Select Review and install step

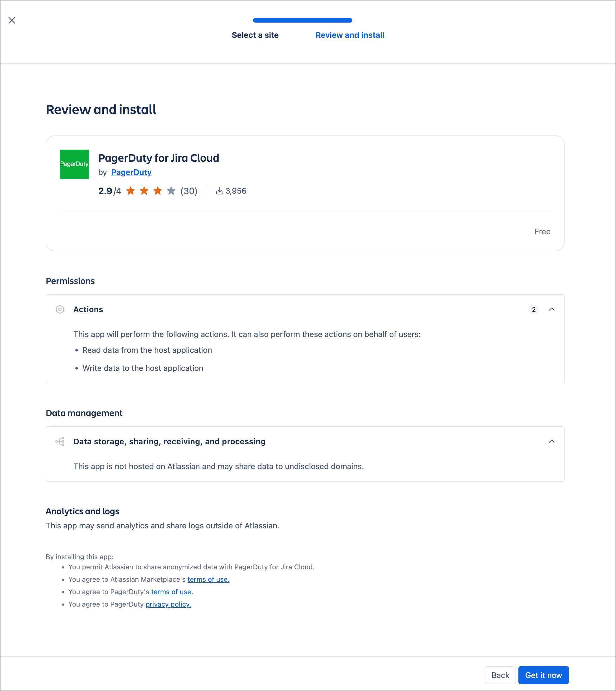(350, 35)
